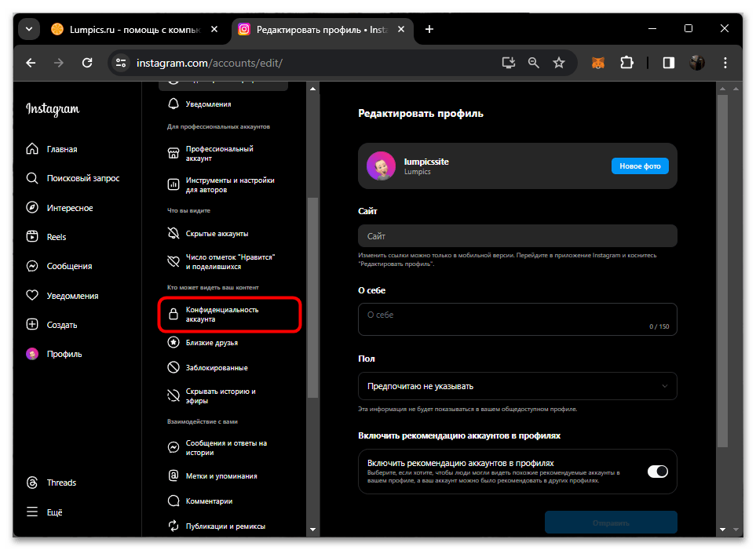
Task: Click Публикации и ремиксы remix icon
Action: pyautogui.click(x=173, y=526)
